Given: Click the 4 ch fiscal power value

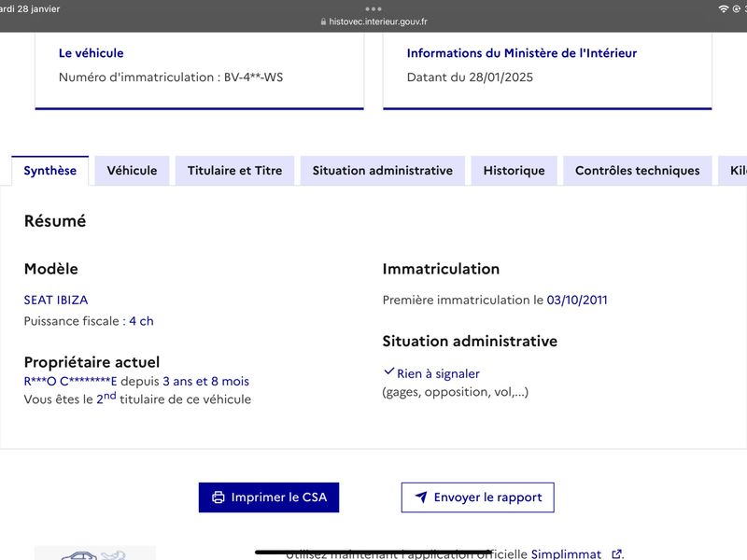Looking at the screenshot, I should click(142, 321).
